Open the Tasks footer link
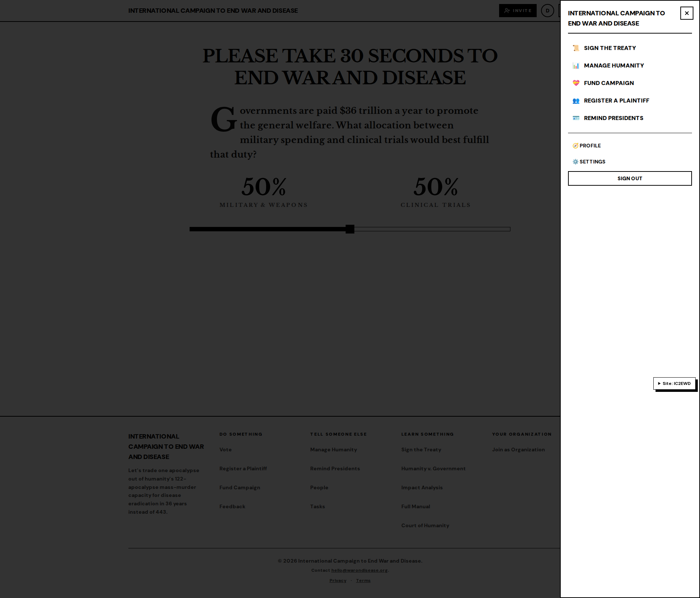 (x=318, y=507)
